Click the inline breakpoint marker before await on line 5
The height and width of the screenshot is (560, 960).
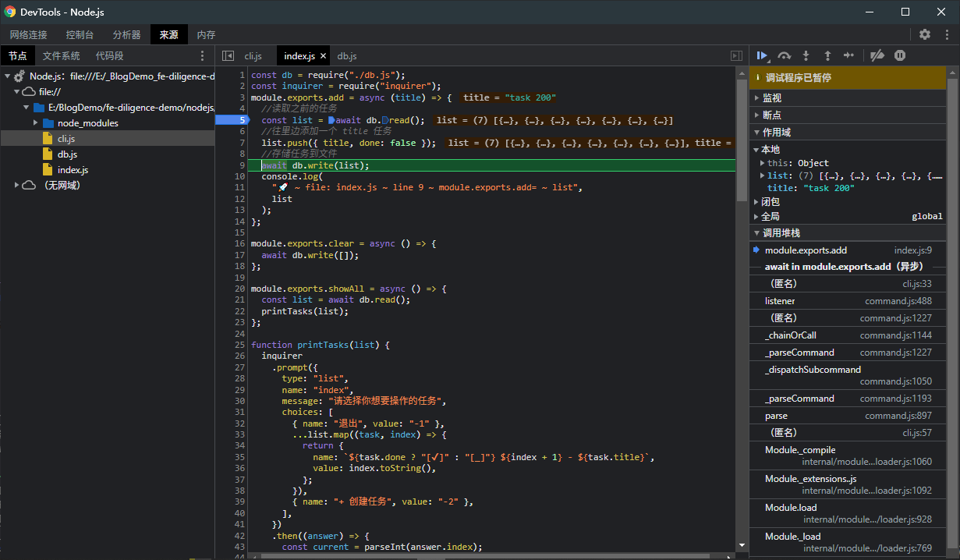331,120
